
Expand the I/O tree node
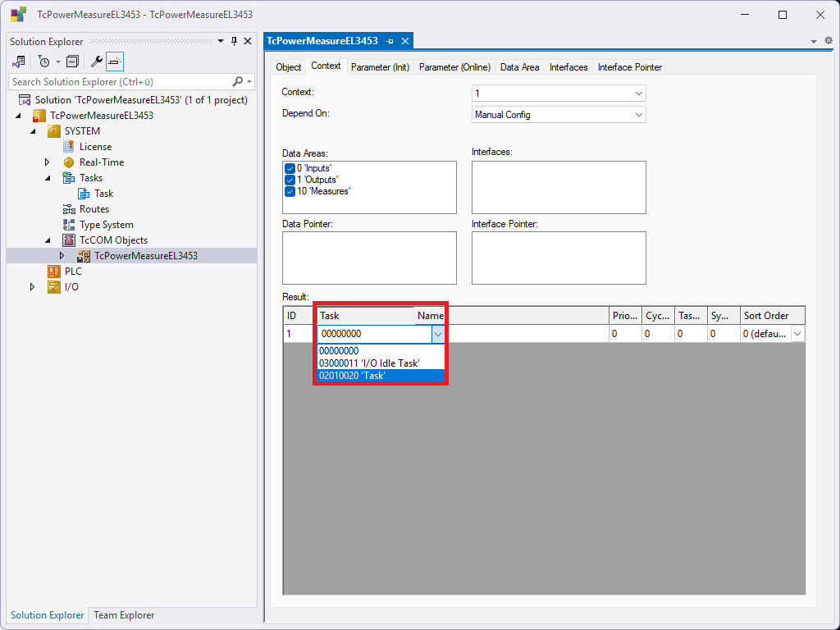point(32,287)
